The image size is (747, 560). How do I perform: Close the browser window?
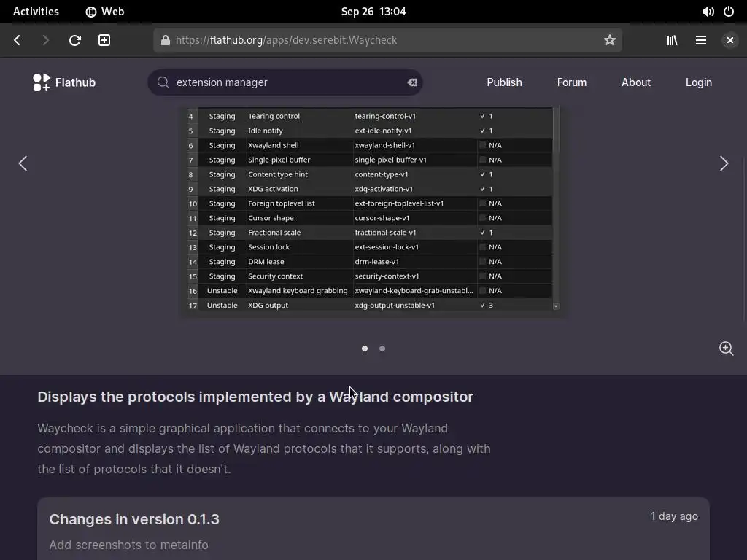pos(729,41)
